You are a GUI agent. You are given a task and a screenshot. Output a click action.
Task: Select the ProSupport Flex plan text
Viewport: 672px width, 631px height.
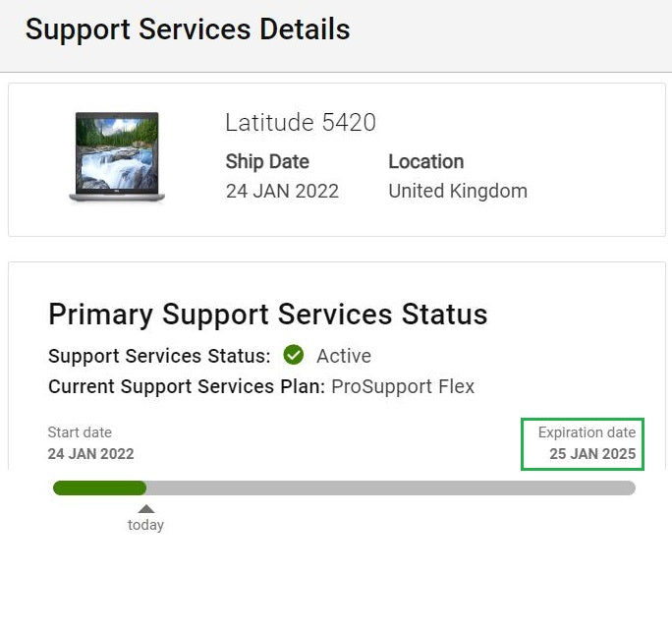(x=403, y=386)
